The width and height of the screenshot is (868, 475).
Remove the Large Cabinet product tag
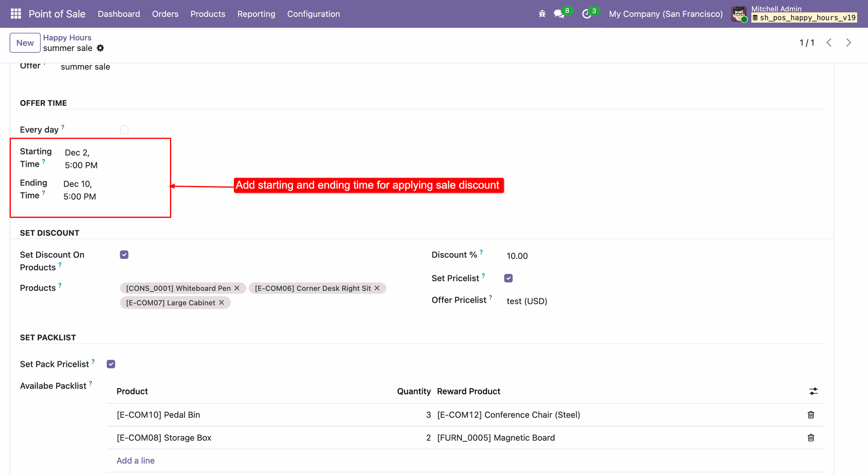[222, 302]
